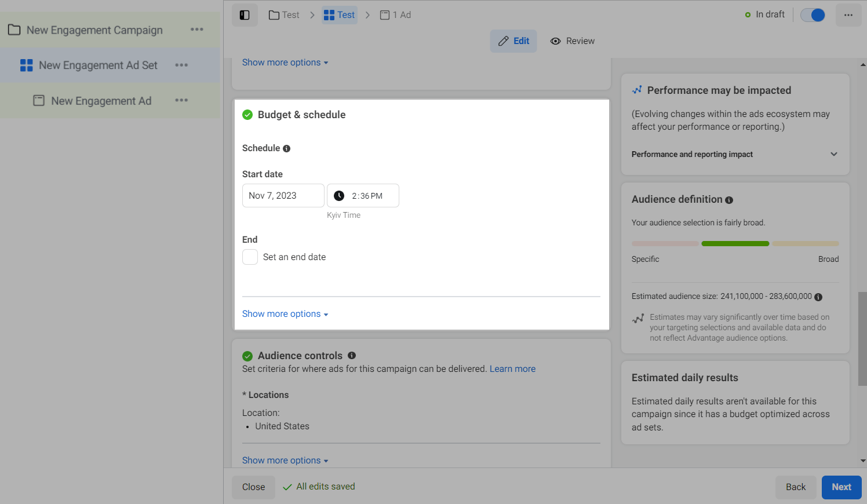The height and width of the screenshot is (504, 867).
Task: Expand Show more options at top
Action: coord(285,63)
